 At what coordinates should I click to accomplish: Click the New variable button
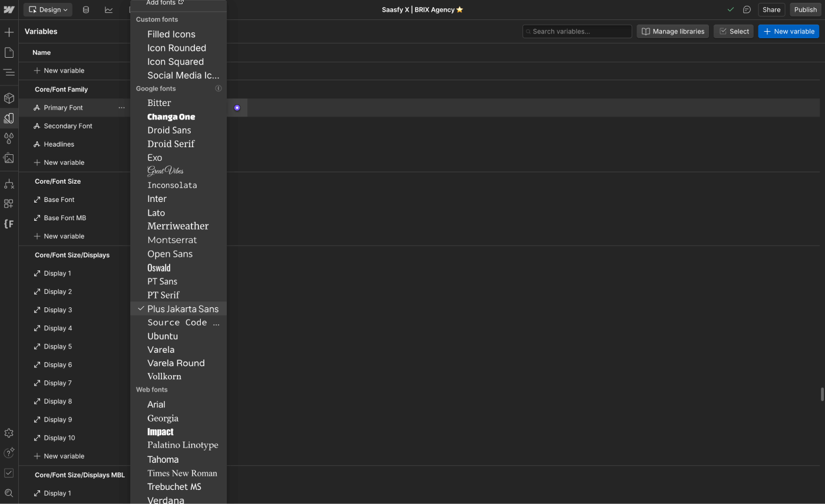(x=788, y=31)
